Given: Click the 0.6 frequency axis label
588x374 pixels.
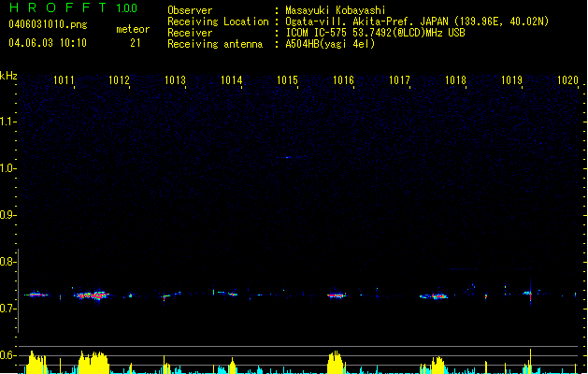Looking at the screenshot, I should coord(7,355).
